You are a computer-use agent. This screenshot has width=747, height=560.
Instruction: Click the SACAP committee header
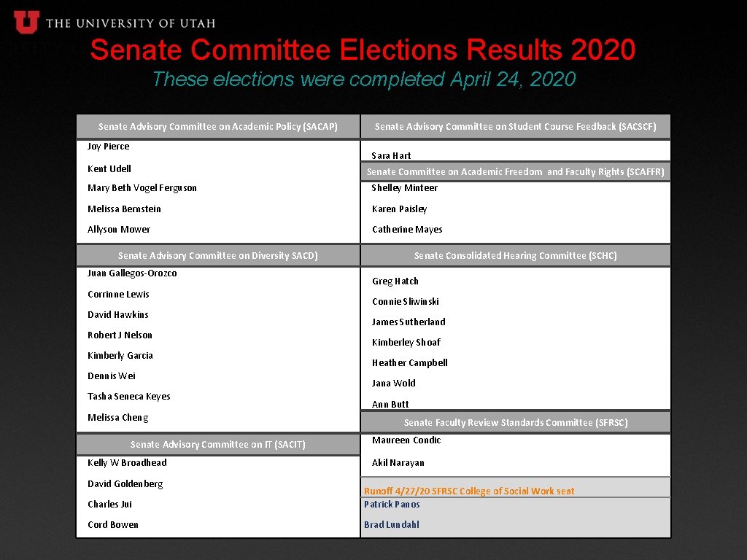click(218, 127)
